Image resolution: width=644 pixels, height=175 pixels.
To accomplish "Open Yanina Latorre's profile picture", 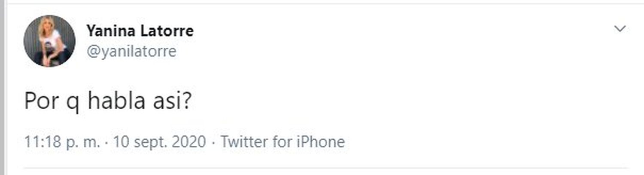I will coord(49,41).
